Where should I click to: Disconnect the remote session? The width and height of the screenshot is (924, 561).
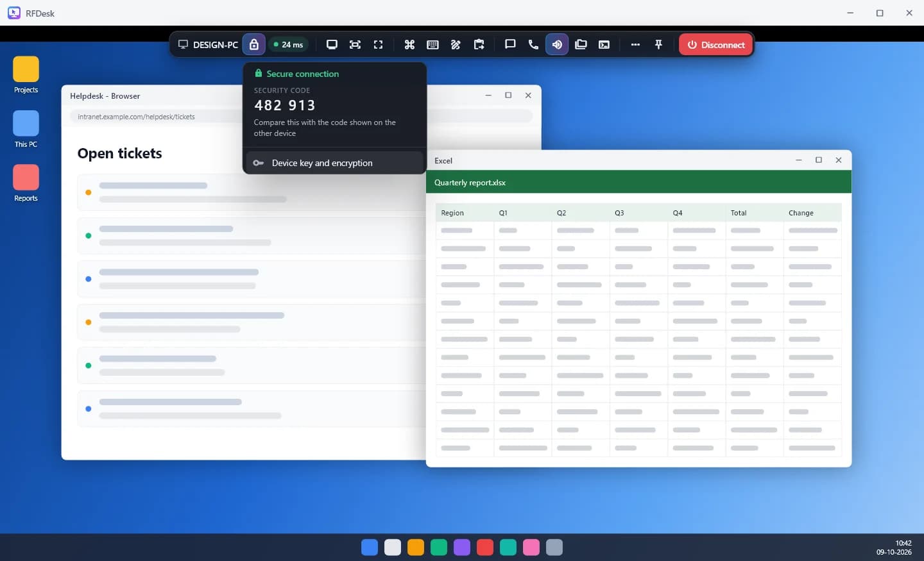pos(715,45)
